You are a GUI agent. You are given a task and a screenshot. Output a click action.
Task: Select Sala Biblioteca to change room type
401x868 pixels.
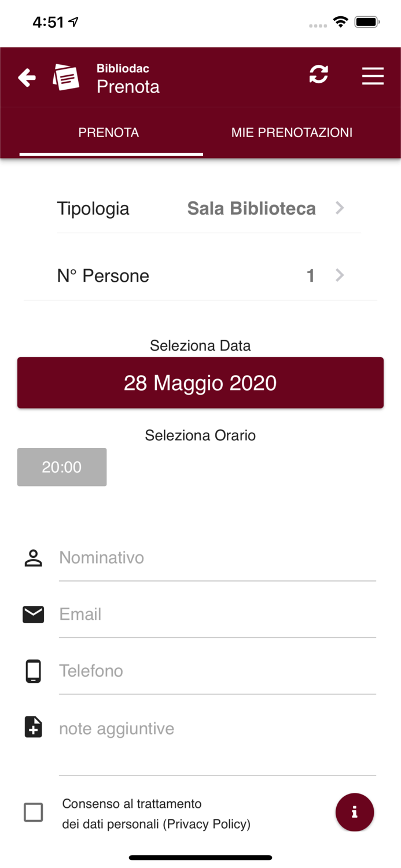(x=251, y=208)
